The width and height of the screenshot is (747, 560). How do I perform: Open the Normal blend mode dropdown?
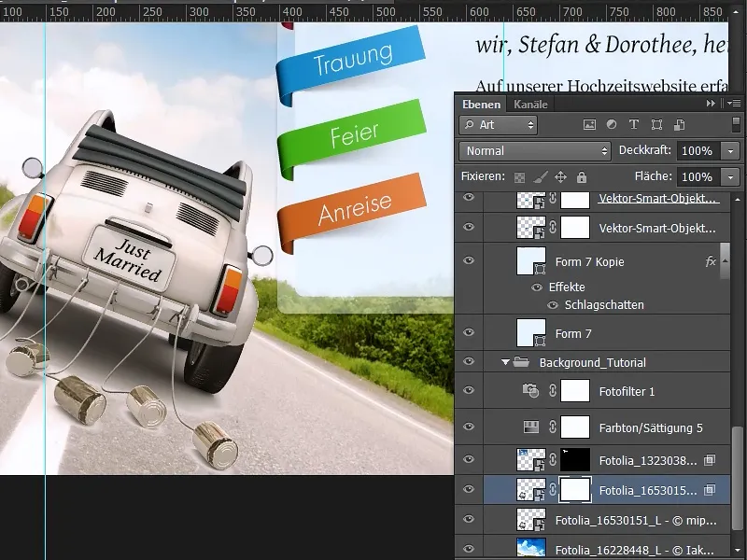pos(535,151)
